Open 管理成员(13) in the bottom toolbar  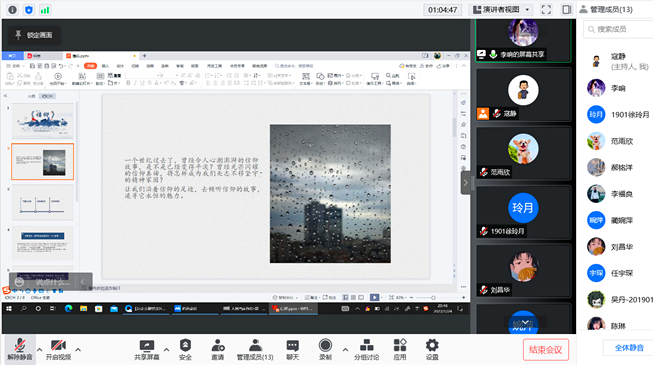coord(255,349)
